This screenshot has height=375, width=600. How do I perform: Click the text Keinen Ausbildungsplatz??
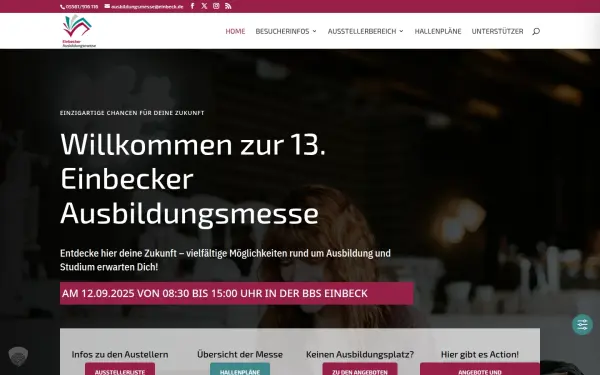[360, 354]
